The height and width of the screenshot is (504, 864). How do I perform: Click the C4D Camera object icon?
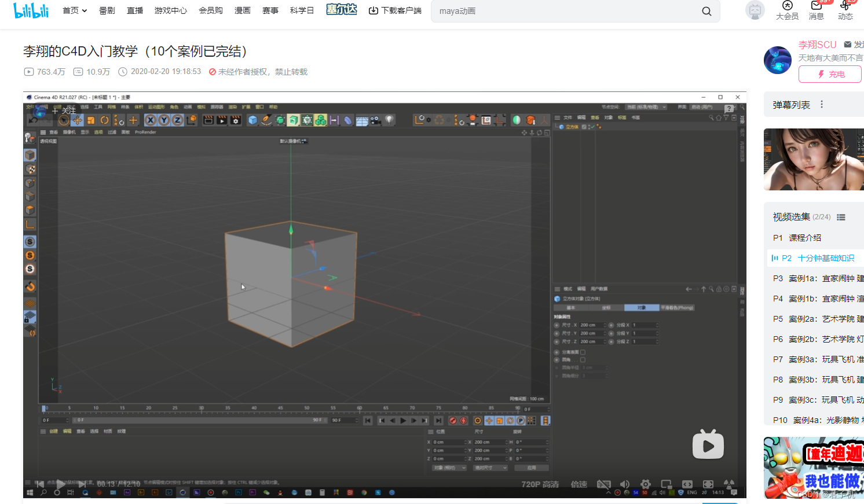[376, 120]
